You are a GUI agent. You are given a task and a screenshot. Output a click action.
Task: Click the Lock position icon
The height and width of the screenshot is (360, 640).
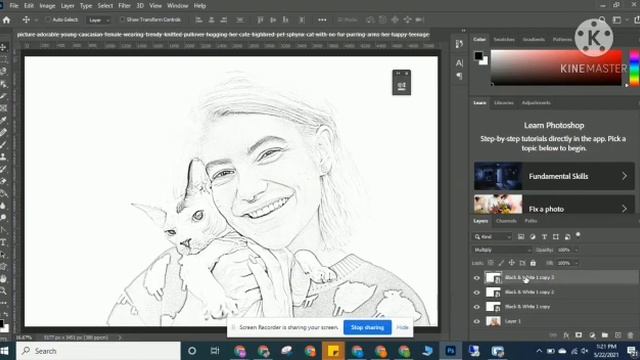pyautogui.click(x=511, y=263)
